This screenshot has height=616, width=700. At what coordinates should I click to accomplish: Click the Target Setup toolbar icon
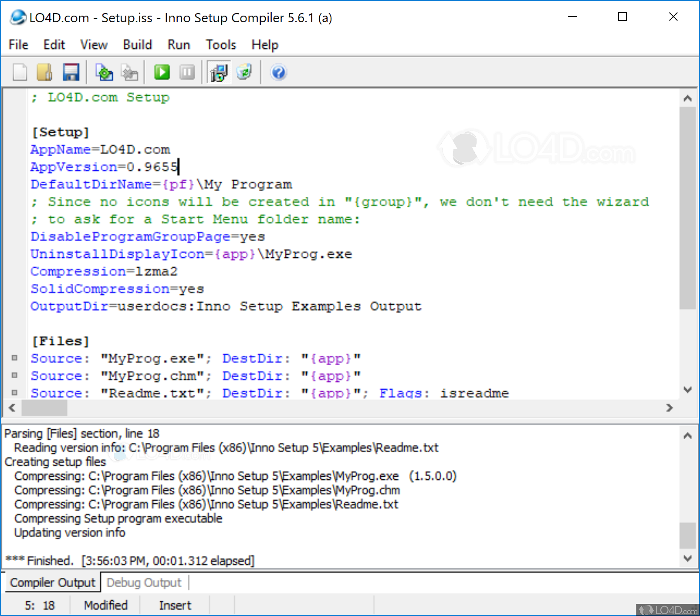[x=219, y=72]
